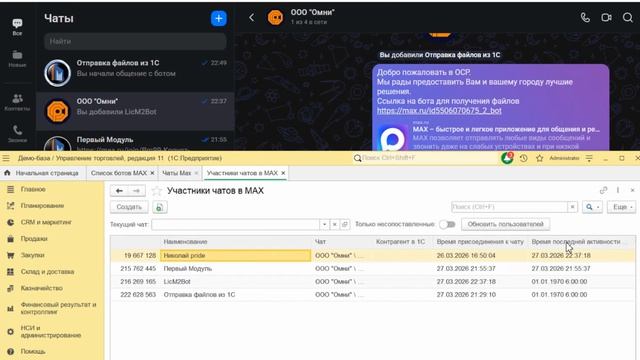Open Contacts in MAX sidebar
Viewport: 640px width, 360px height.
click(17, 102)
